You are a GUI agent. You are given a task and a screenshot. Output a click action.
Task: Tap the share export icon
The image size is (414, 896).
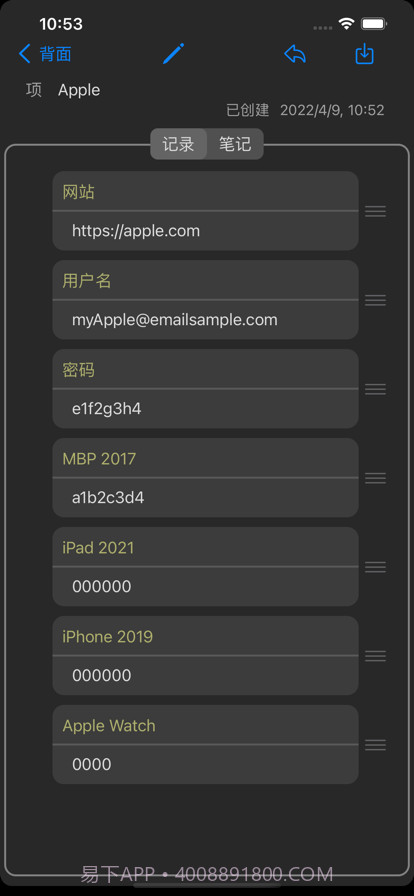click(x=364, y=54)
